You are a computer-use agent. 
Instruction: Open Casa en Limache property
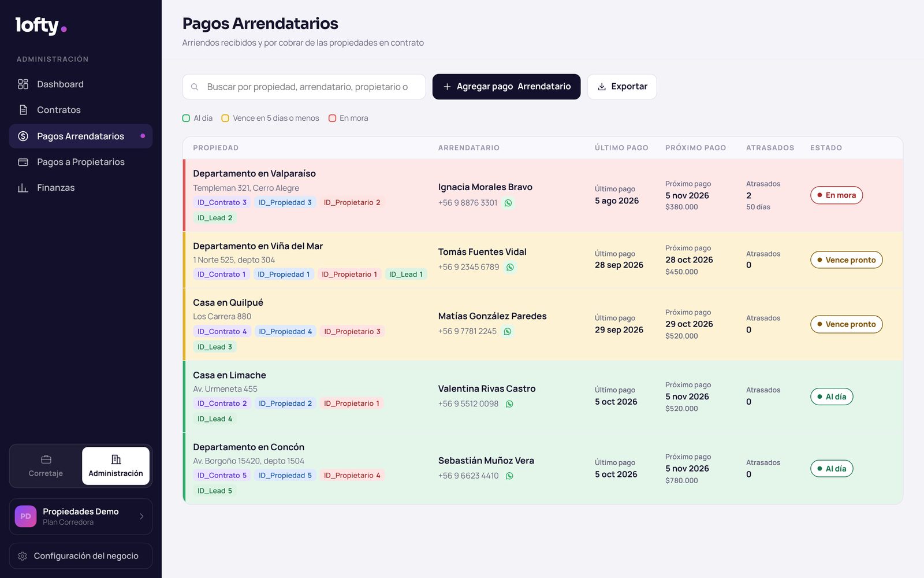pos(229,375)
